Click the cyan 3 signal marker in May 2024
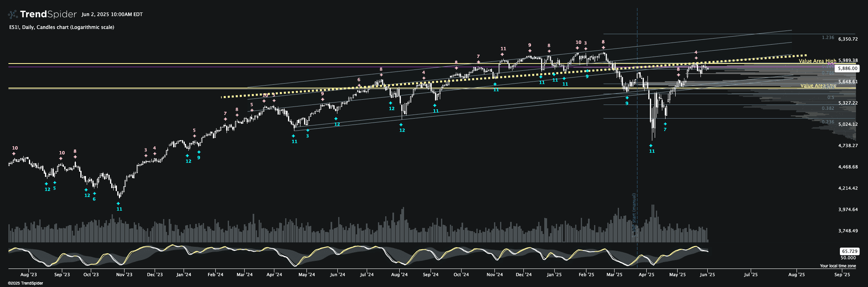Image resolution: width=868 pixels, height=287 pixels. point(308,133)
